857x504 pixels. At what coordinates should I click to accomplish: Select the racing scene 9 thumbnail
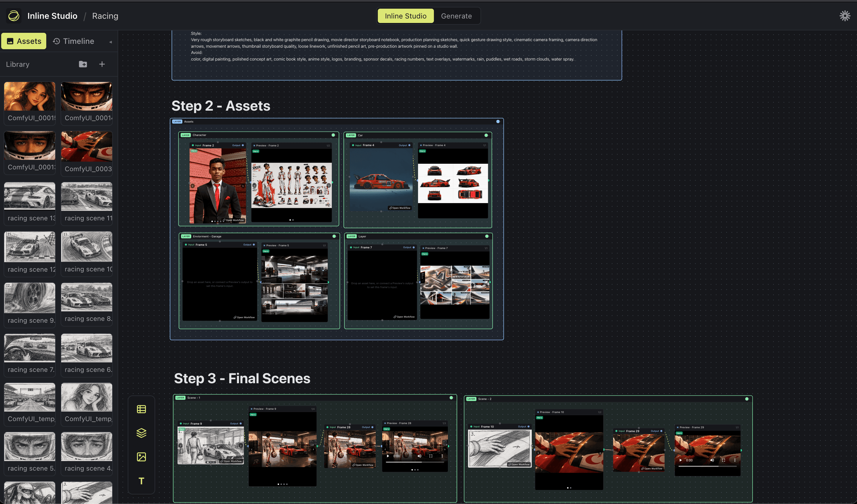tap(30, 298)
